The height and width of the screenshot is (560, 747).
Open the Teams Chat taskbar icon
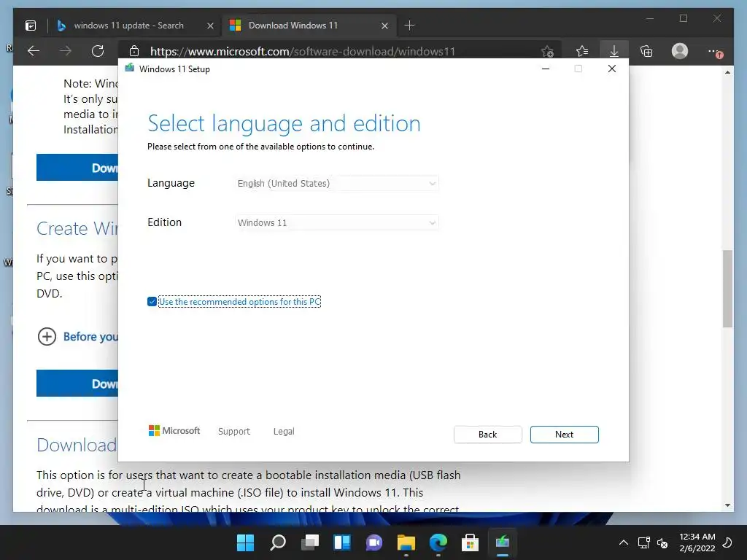pos(374,542)
